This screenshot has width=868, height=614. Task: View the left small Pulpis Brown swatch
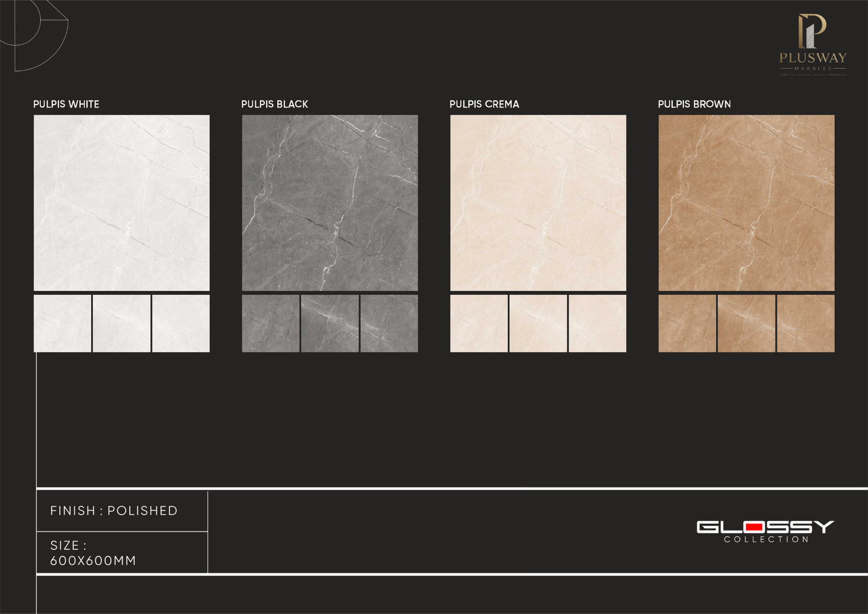(x=687, y=324)
